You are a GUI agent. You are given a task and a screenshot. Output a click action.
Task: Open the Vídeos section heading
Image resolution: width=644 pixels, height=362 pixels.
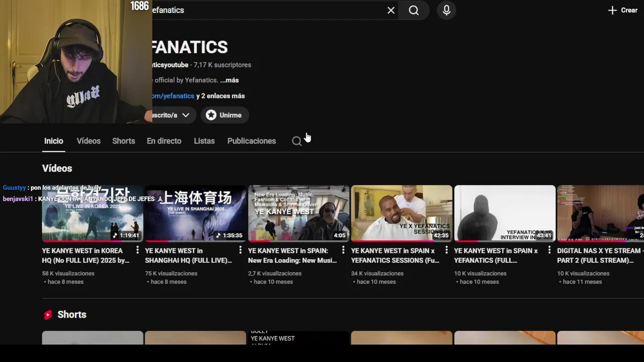pyautogui.click(x=57, y=168)
